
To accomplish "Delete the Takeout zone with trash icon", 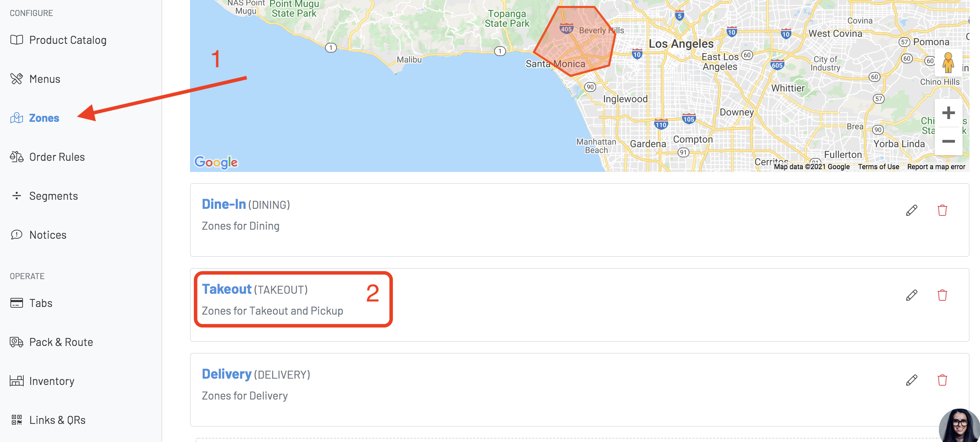I will point(942,295).
